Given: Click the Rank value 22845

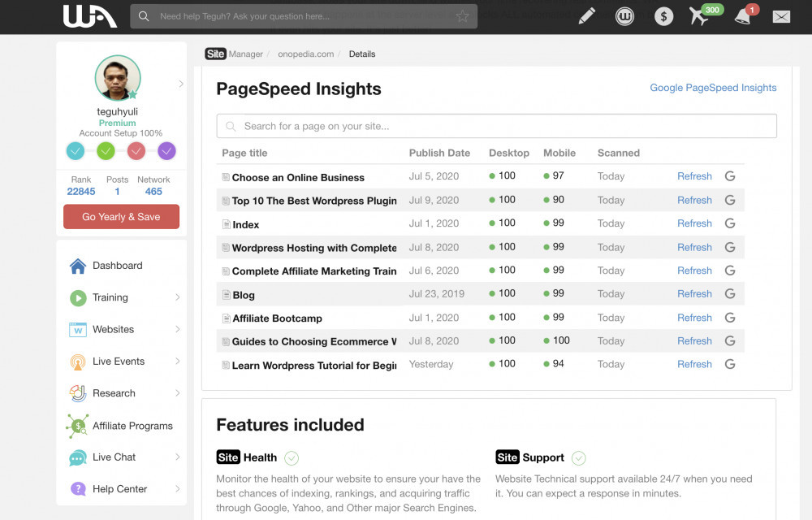Looking at the screenshot, I should click(81, 191).
